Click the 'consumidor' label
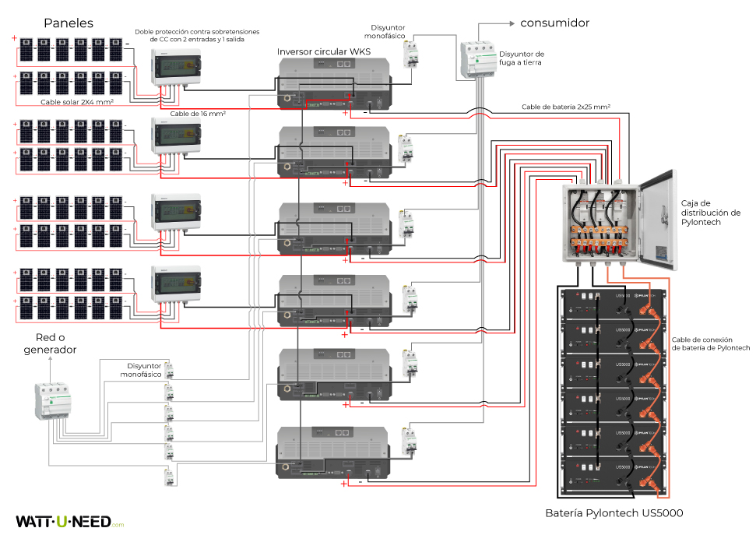756x535 pixels. (x=554, y=23)
